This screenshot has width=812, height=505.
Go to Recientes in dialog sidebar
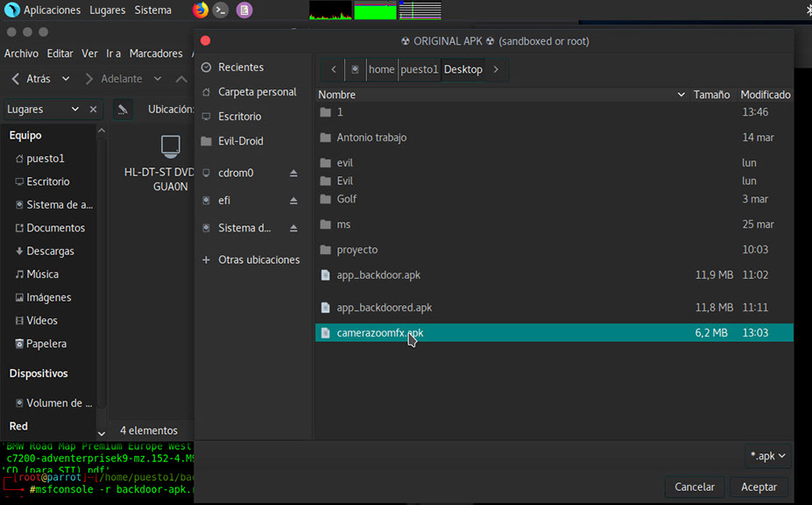point(240,68)
